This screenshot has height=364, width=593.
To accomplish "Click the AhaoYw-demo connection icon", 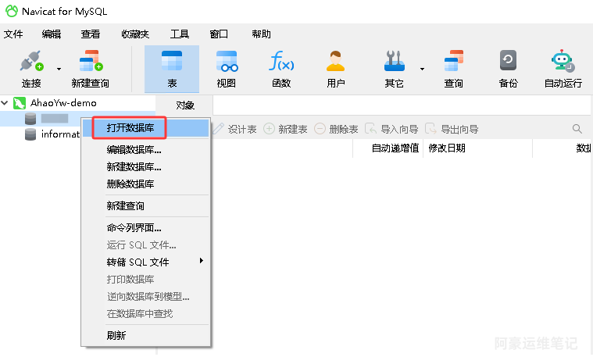I will click(x=20, y=103).
